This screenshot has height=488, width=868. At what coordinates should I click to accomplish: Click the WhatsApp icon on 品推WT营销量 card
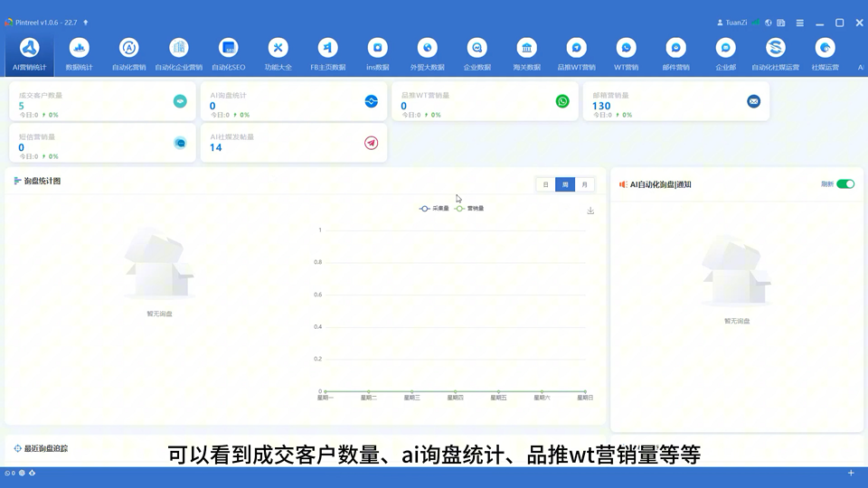[x=562, y=101]
